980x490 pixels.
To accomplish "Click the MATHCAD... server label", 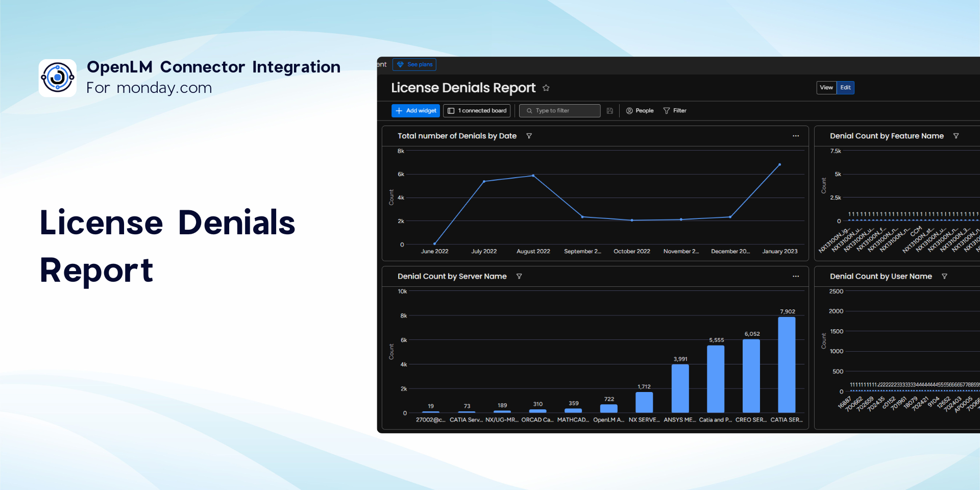I will tap(573, 420).
